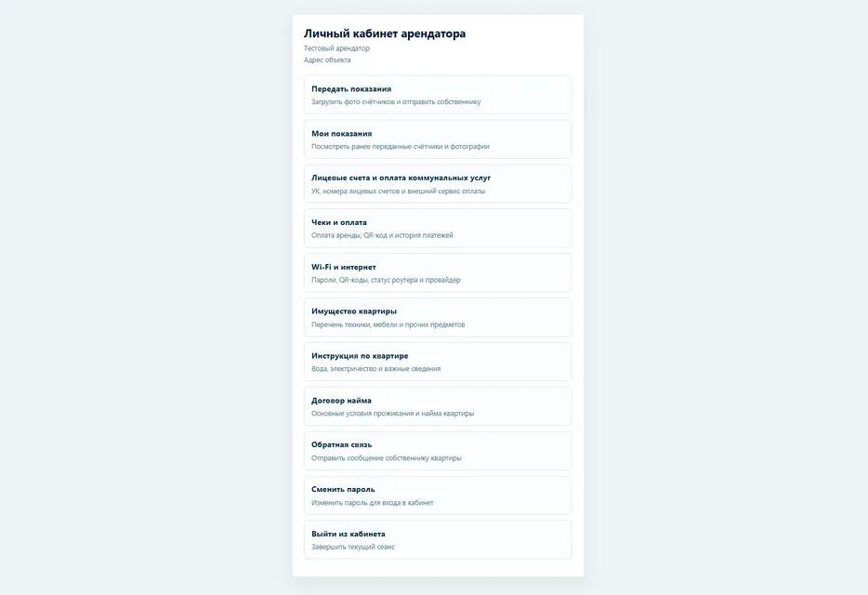Click Завершить текущий сеанс text
This screenshot has height=595, width=868.
[x=353, y=547]
